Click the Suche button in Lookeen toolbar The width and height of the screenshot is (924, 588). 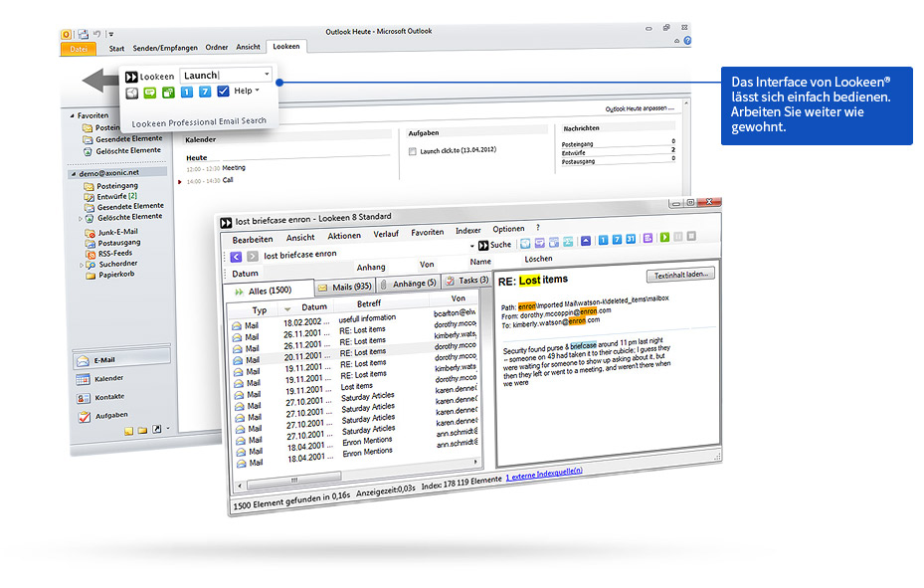495,245
